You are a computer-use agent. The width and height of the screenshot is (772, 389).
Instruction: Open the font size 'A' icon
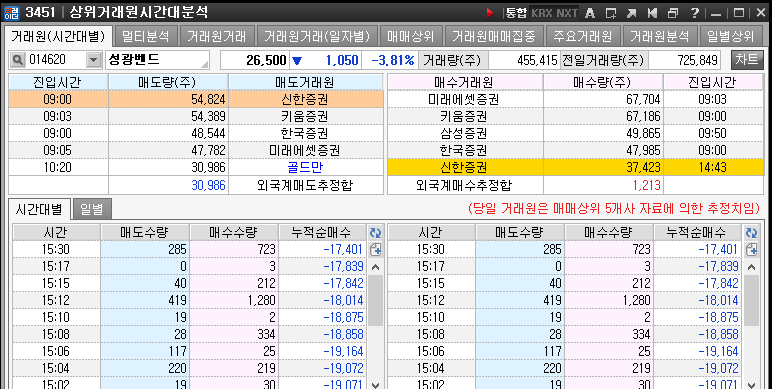coord(589,13)
